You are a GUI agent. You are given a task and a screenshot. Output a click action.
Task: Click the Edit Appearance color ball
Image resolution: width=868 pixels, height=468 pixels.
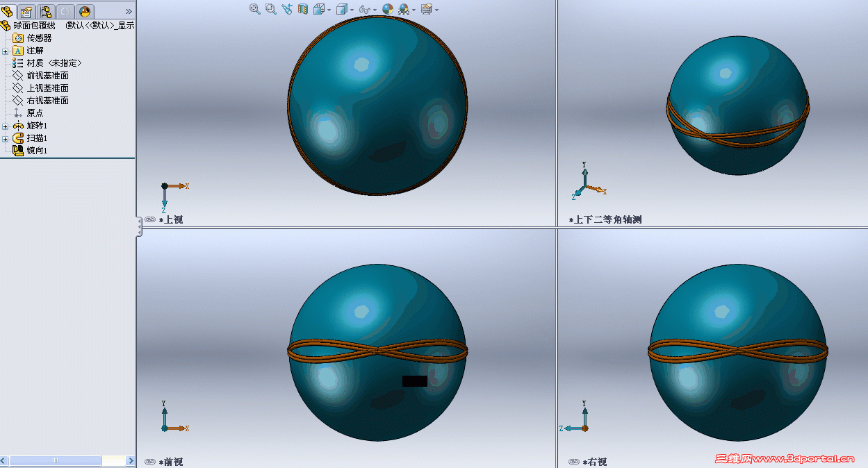388,9
